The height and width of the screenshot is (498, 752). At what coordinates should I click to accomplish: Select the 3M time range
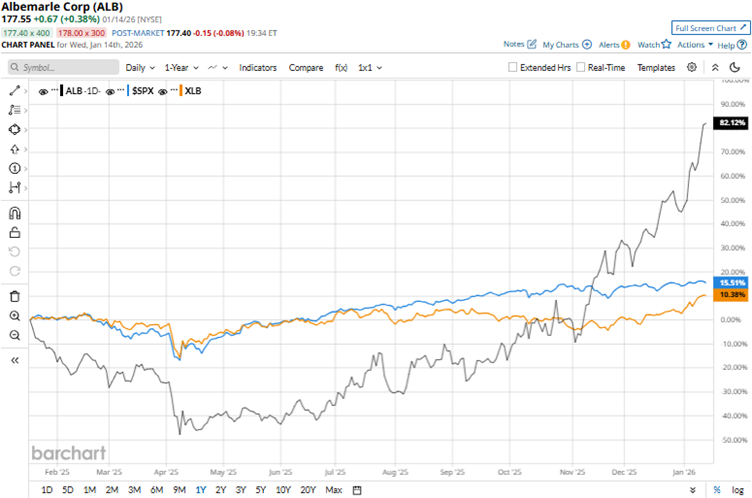[134, 490]
